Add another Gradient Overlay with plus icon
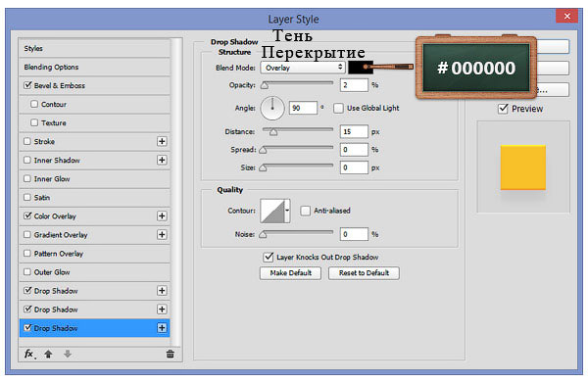Screen dimensions: 588x382 [162, 235]
